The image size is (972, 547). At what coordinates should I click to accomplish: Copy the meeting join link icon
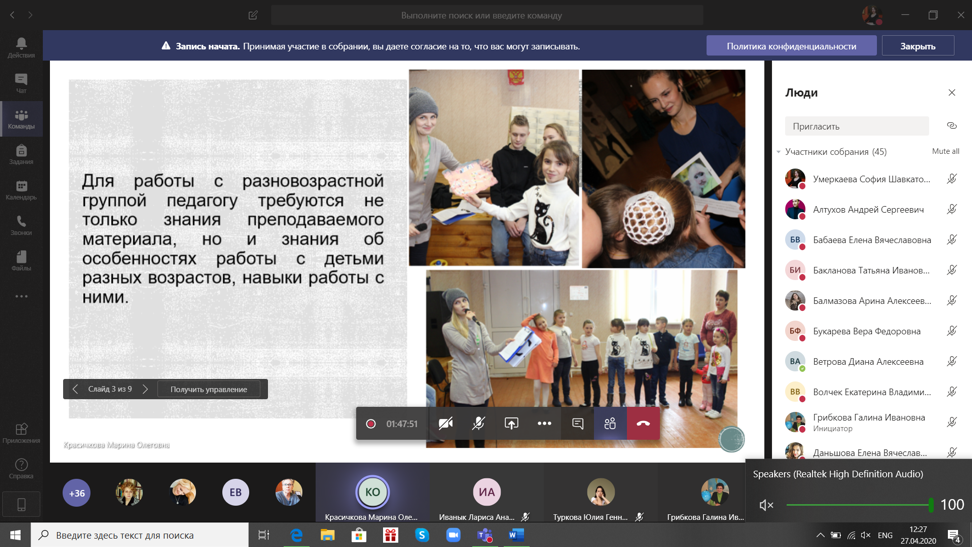(x=951, y=126)
